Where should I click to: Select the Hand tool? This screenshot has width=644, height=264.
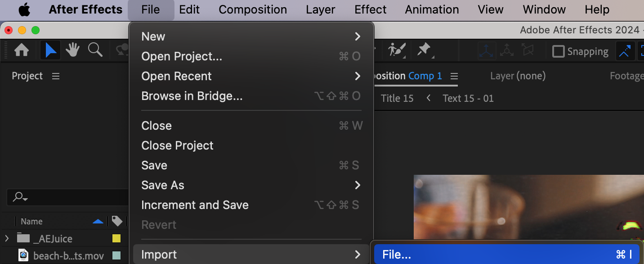click(72, 50)
